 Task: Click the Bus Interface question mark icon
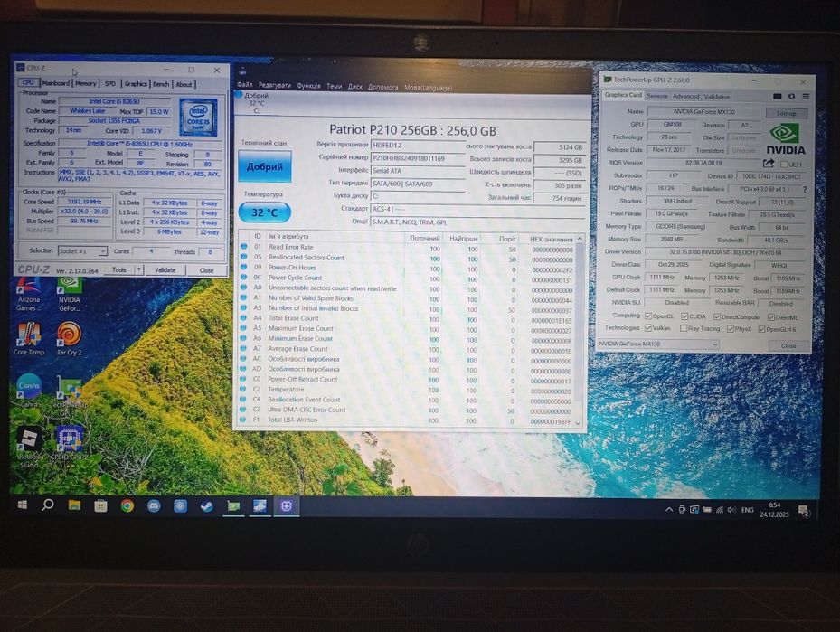click(x=805, y=189)
